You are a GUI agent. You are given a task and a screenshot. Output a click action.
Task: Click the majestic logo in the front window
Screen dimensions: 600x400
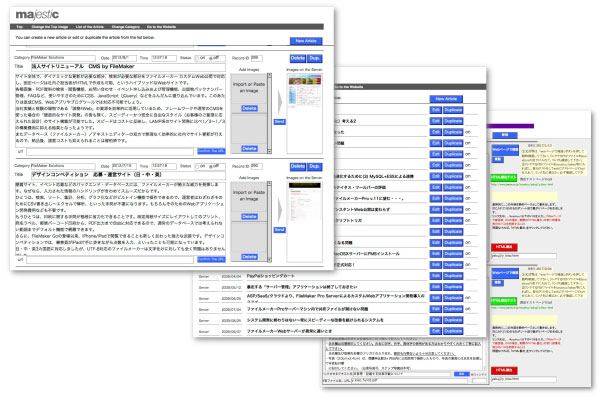point(37,15)
